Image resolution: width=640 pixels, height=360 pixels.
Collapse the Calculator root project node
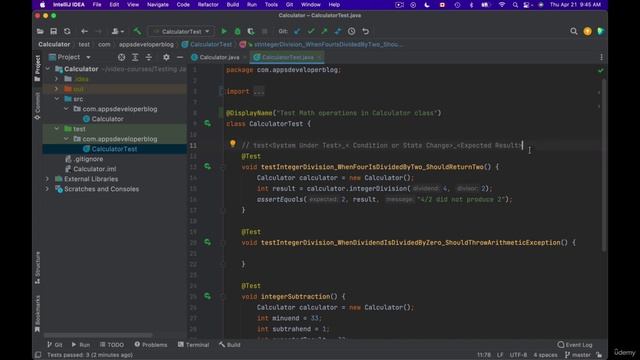click(48, 69)
